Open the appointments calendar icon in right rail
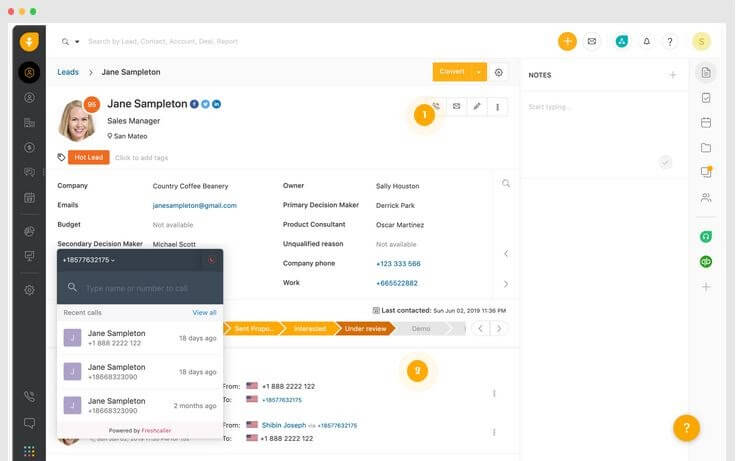 [706, 123]
